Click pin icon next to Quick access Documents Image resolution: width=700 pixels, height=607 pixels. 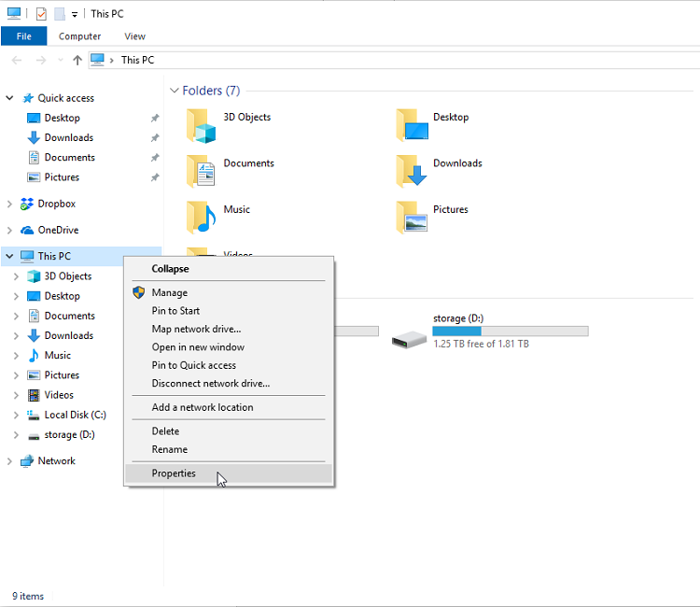(x=155, y=157)
